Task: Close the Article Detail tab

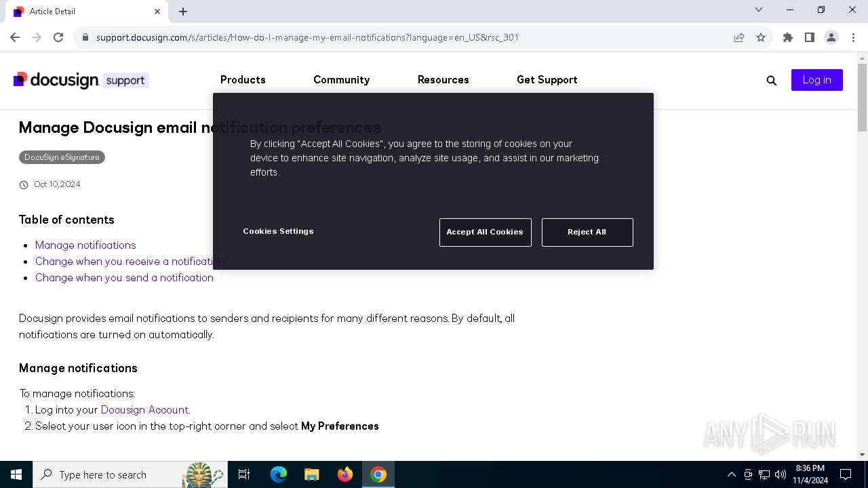Action: coord(157,12)
